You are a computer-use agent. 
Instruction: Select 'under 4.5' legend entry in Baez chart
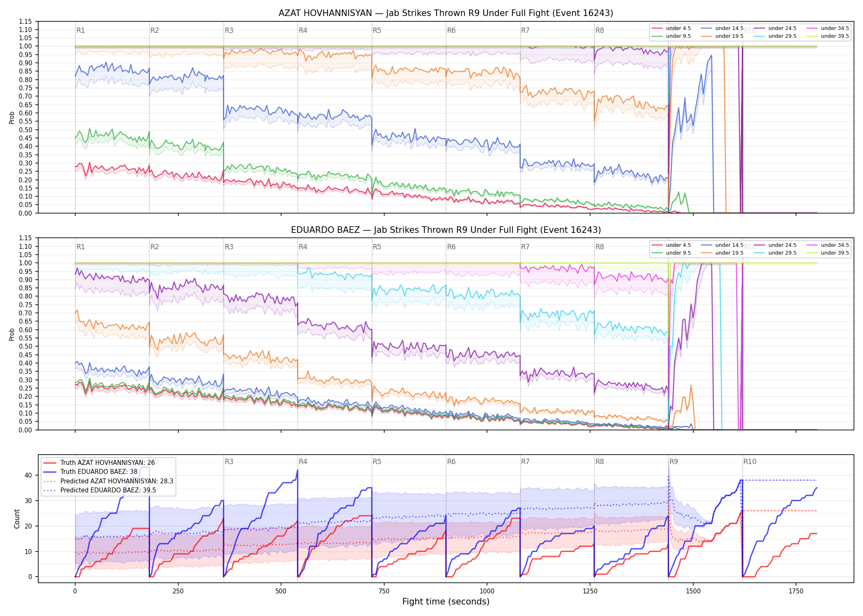[671, 245]
